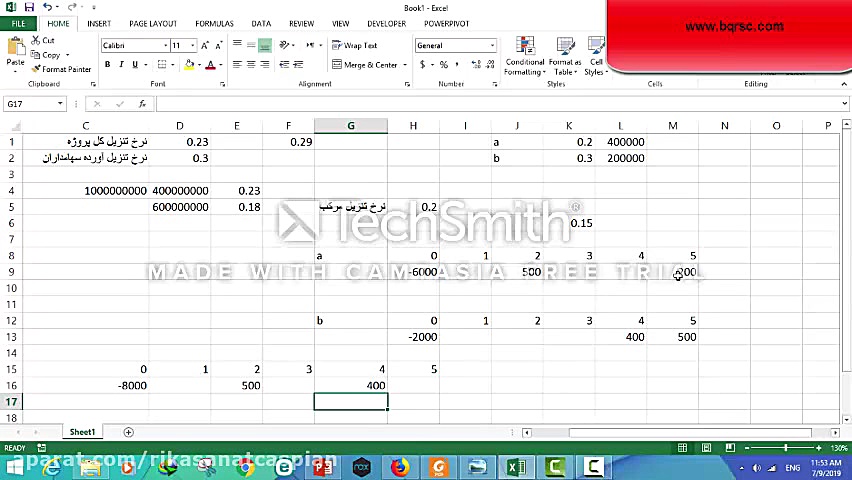
Task: Click the Cut scissors command
Action: tap(43, 40)
